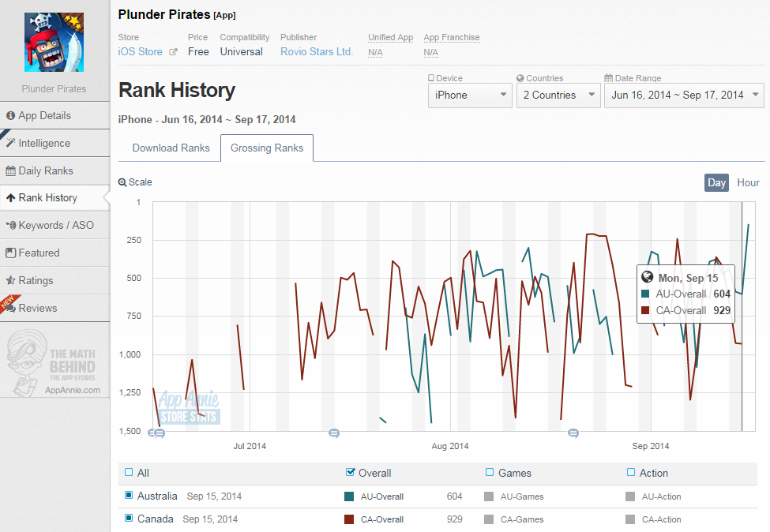Click the Reviews speech bubble icon
The image size is (770, 532).
pyautogui.click(x=11, y=308)
